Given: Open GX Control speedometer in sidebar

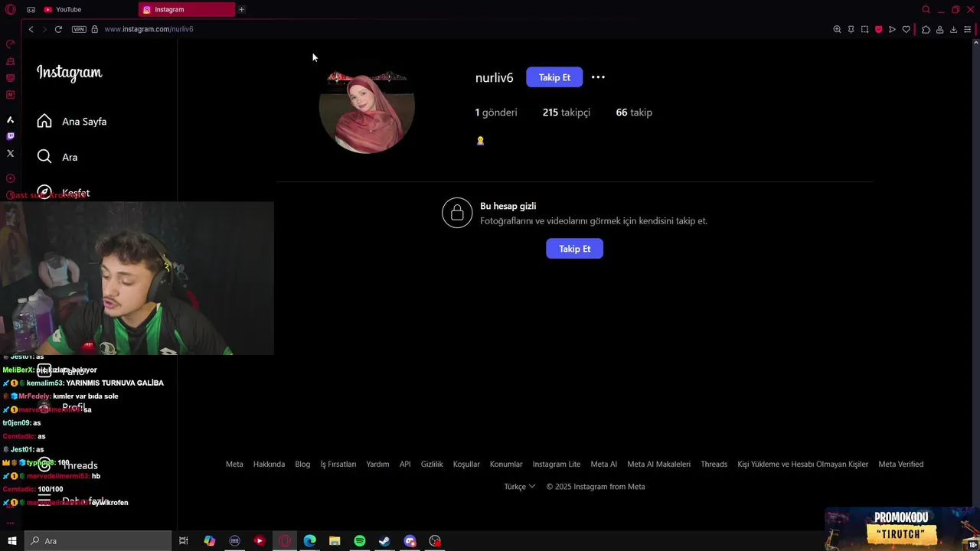Looking at the screenshot, I should tap(10, 44).
